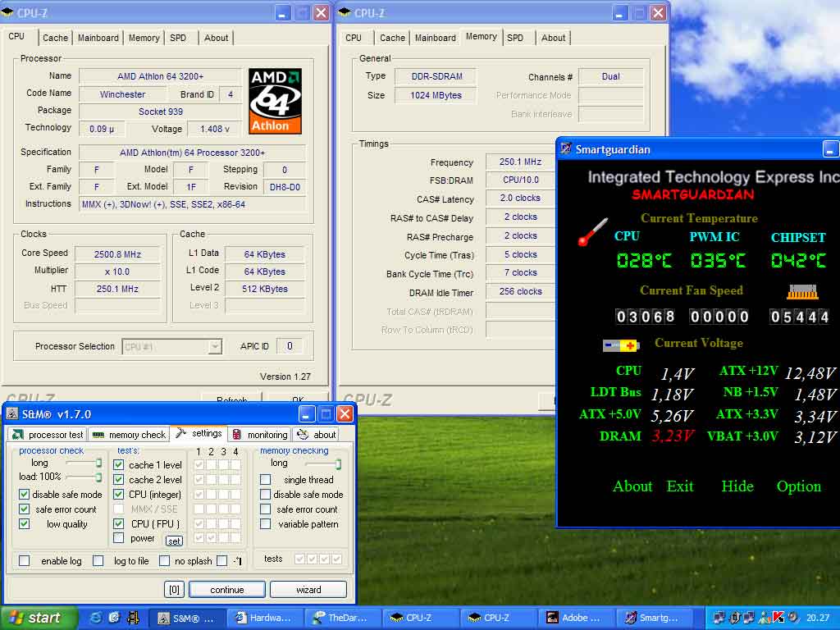Click 'About' in Smartguardian

(x=632, y=486)
